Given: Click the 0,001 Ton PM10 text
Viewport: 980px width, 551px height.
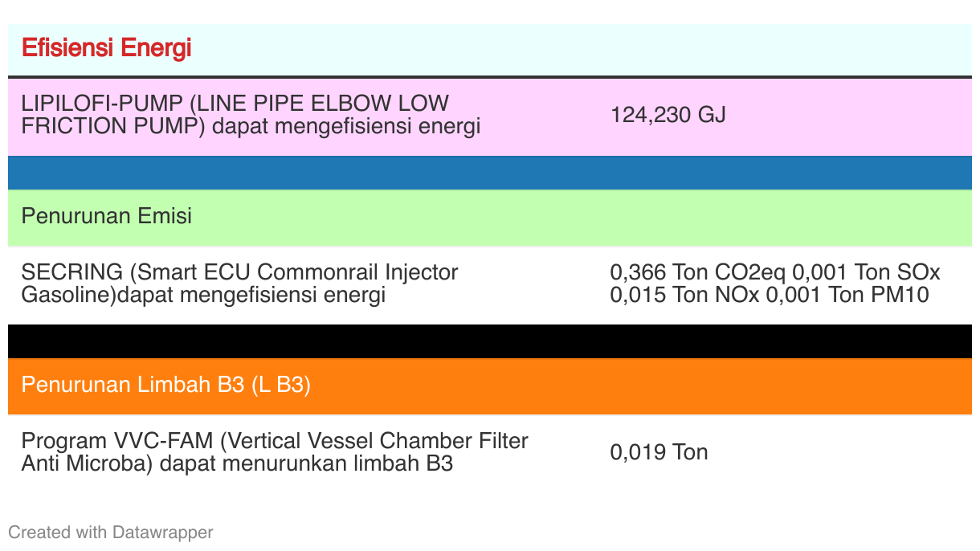Looking at the screenshot, I should point(848,295).
